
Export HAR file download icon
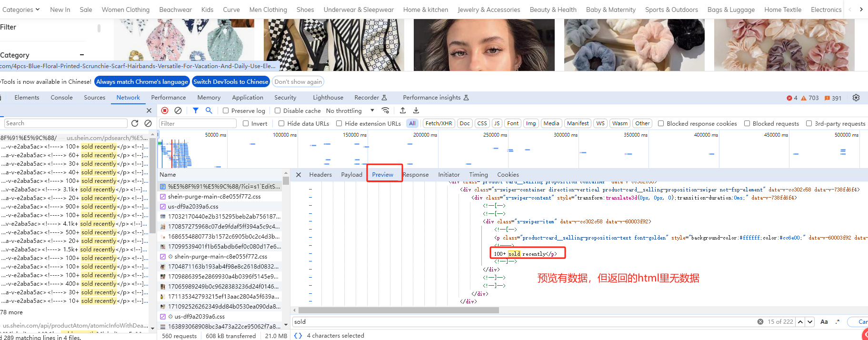tap(416, 110)
